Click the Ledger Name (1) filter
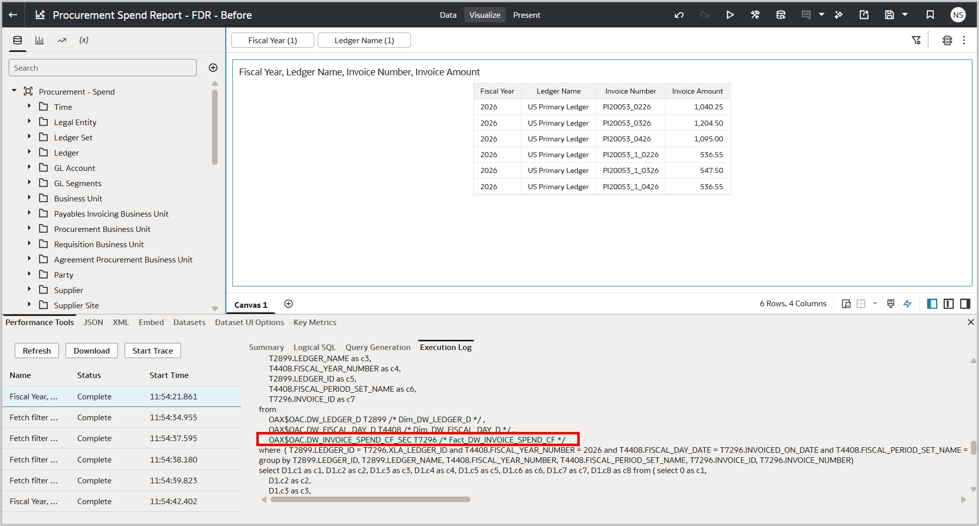Screen dimensions: 979x526 [x=364, y=40]
